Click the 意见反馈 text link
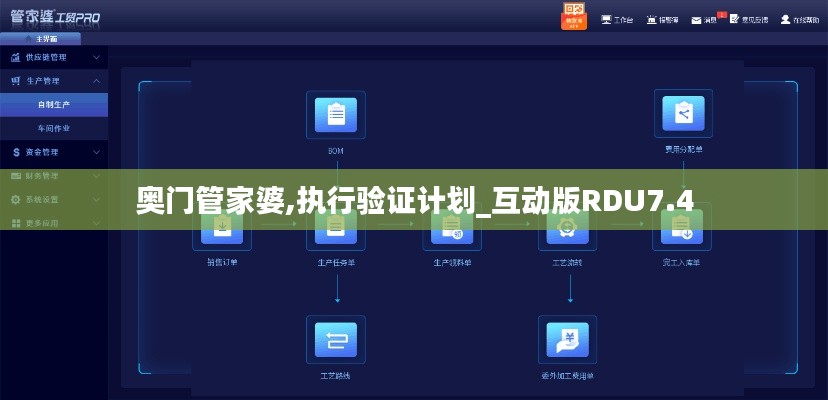828x400 pixels. [755, 20]
